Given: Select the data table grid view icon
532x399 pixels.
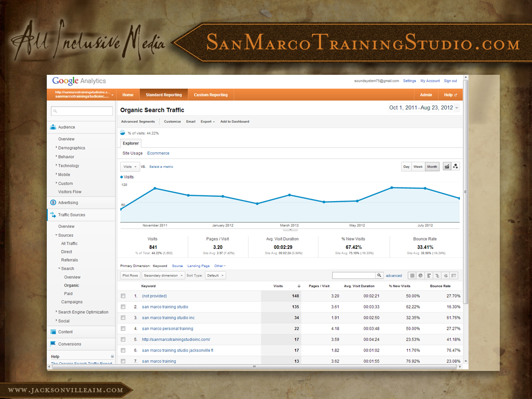Looking at the screenshot, I should 412,275.
